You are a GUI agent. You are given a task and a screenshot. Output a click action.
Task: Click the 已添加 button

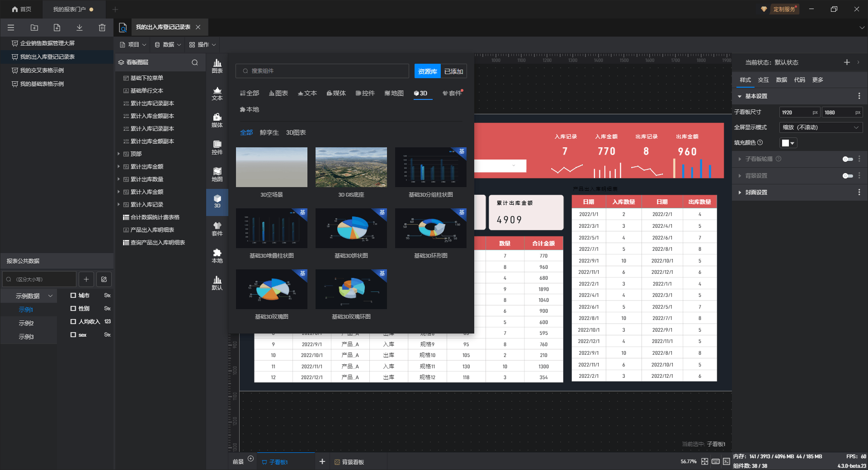tap(454, 71)
